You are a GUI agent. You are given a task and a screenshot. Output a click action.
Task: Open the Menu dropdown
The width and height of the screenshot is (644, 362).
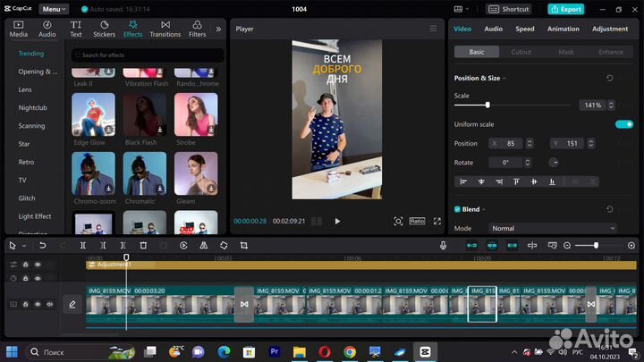coord(54,9)
